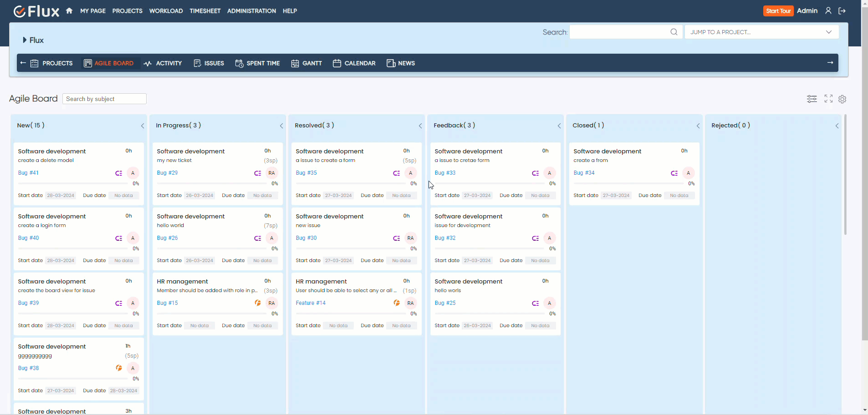Collapse the New column
Viewport: 868px width, 415px height.
pyautogui.click(x=143, y=126)
